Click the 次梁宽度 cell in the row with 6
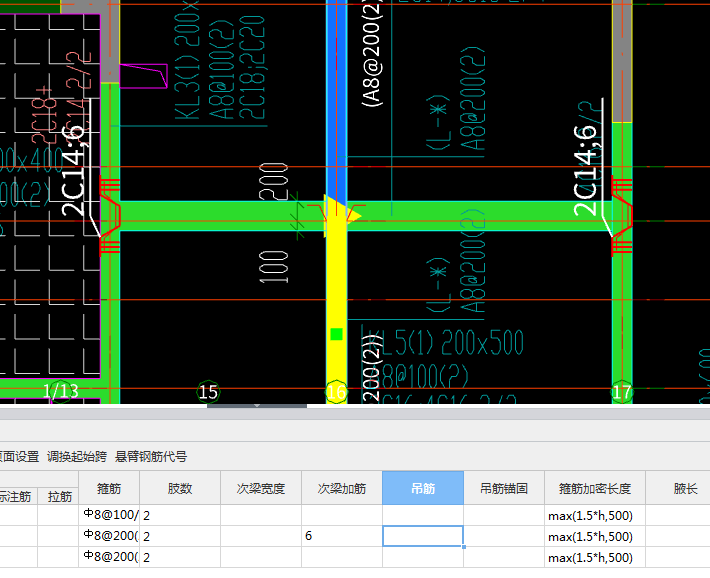The image size is (710, 578). tap(261, 536)
